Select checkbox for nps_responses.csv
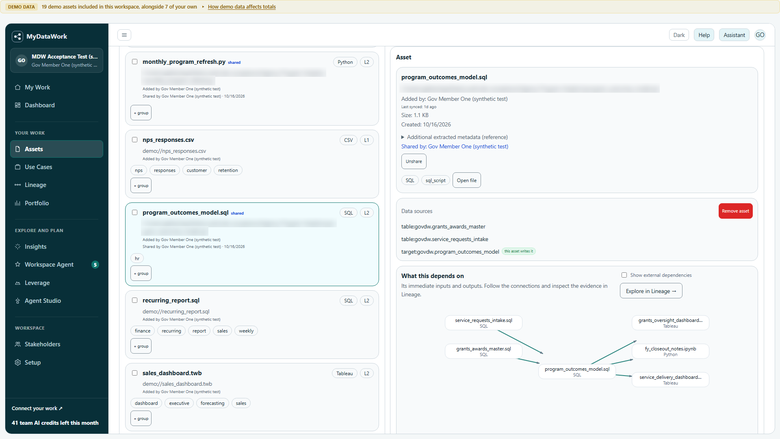Screen dimensions: 780x439 [x=135, y=140]
